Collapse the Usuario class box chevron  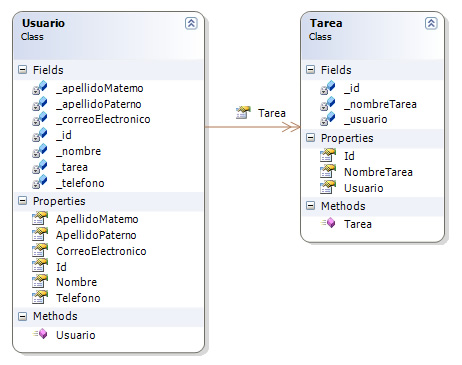pos(191,23)
